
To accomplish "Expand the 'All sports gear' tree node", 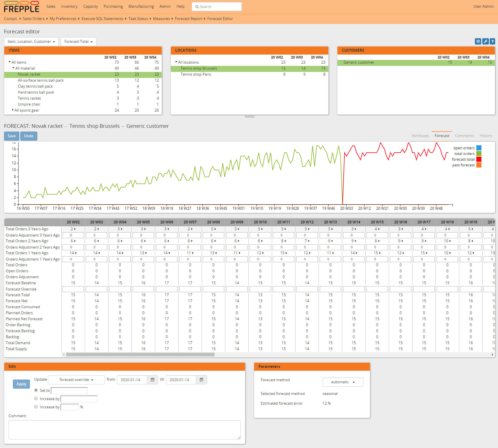I will [x=13, y=110].
